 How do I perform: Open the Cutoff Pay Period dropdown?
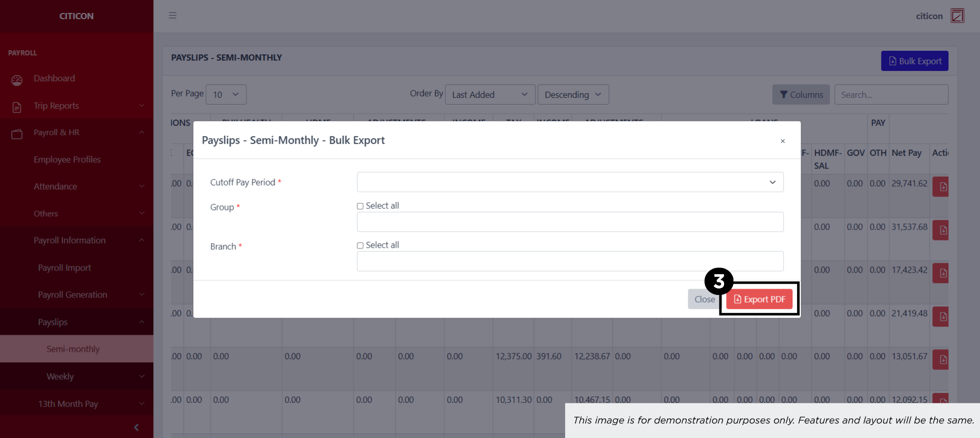[570, 182]
